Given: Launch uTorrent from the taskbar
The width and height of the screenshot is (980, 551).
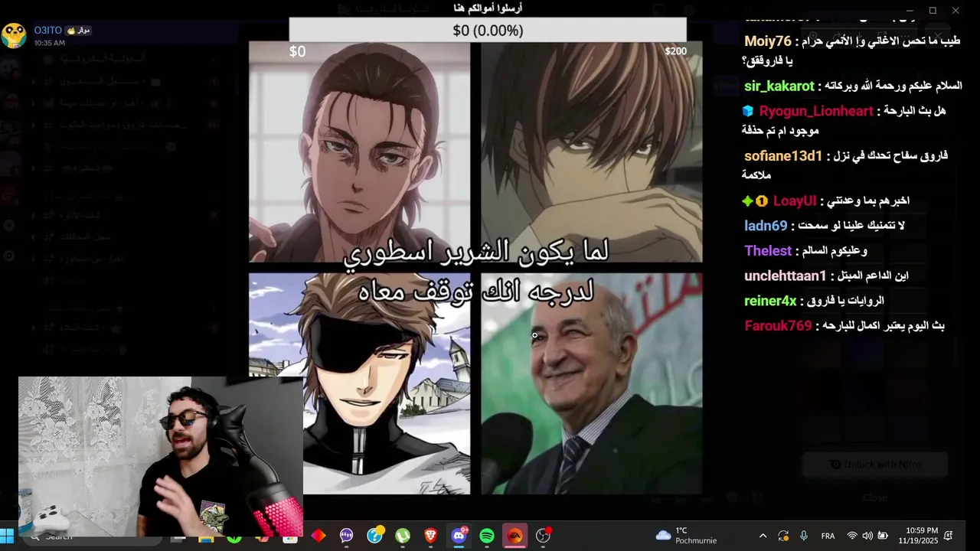Looking at the screenshot, I should pos(403,536).
